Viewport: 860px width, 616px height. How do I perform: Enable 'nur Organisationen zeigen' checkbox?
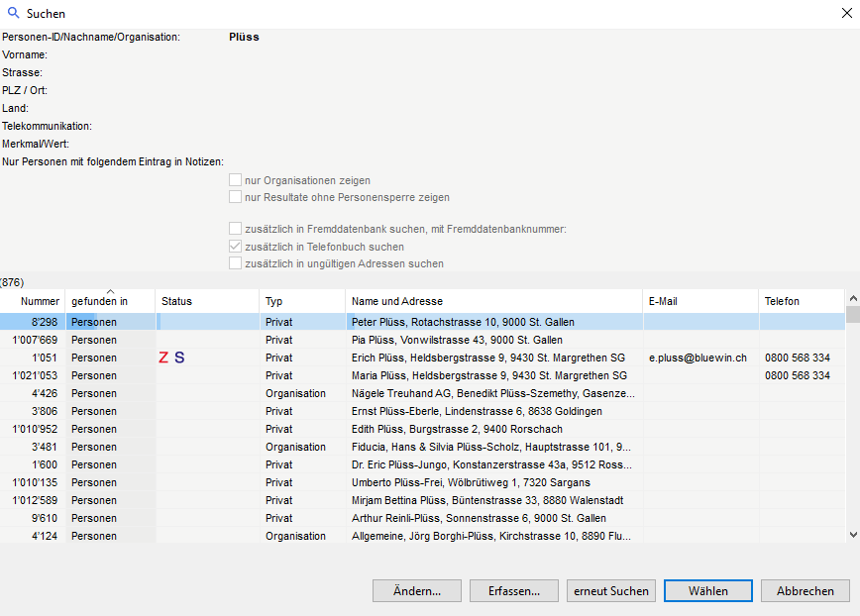coord(236,180)
